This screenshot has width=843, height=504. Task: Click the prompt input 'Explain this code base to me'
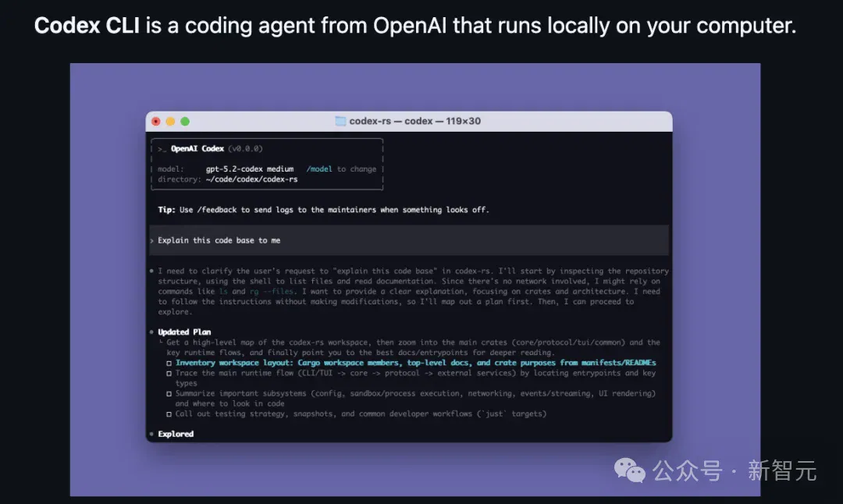click(409, 240)
